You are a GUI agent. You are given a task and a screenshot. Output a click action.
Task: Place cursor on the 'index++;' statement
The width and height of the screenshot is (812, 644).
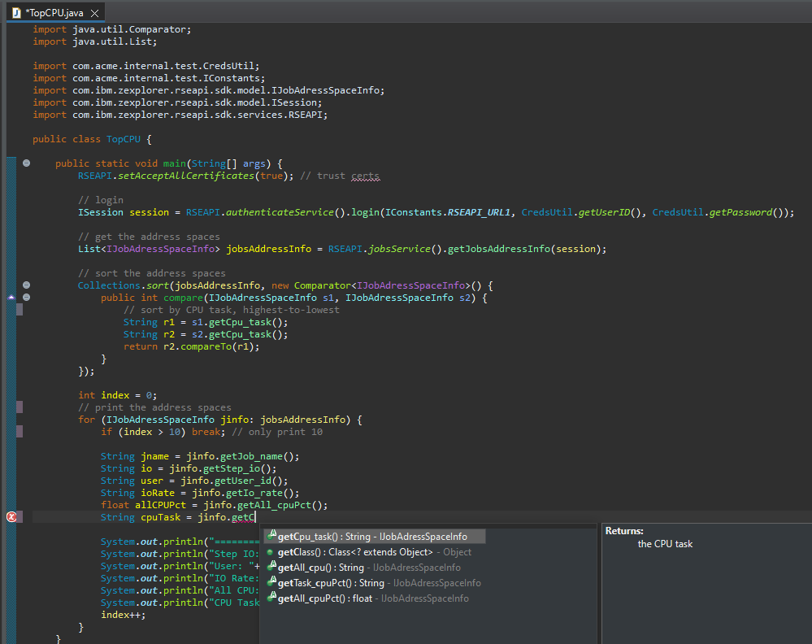tap(121, 615)
